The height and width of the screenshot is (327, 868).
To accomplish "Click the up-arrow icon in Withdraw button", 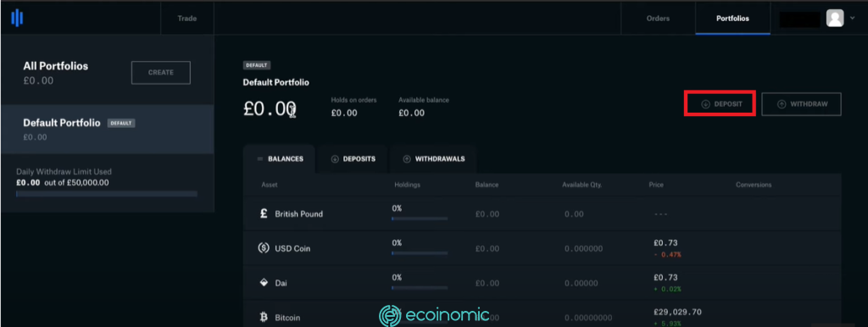I will tap(782, 104).
